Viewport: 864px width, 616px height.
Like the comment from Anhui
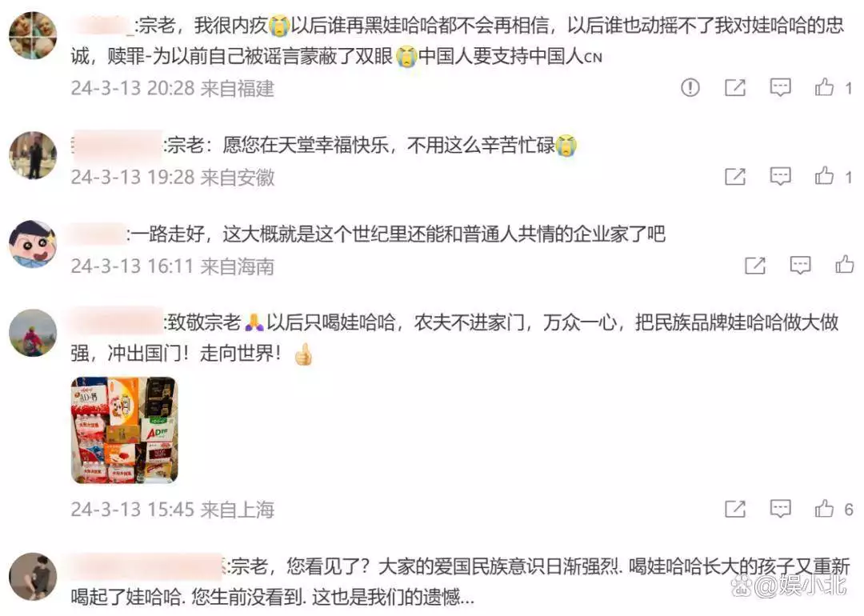click(x=824, y=176)
